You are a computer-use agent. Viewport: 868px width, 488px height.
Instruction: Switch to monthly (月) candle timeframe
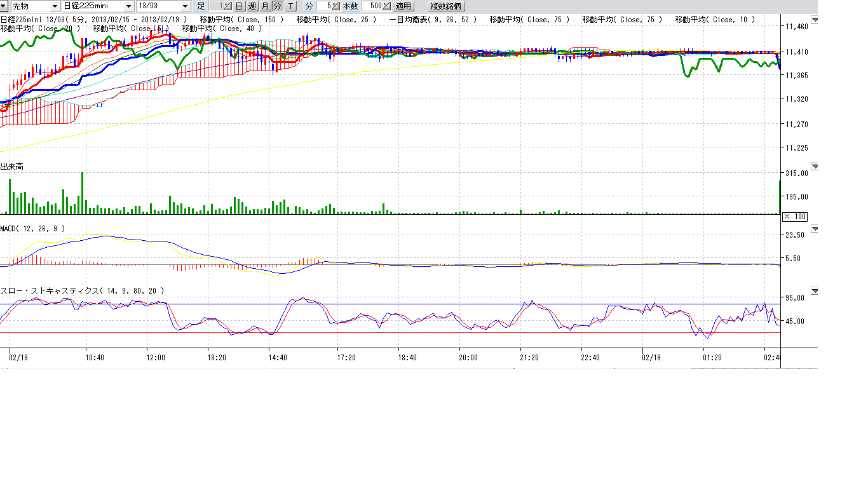coord(265,6)
